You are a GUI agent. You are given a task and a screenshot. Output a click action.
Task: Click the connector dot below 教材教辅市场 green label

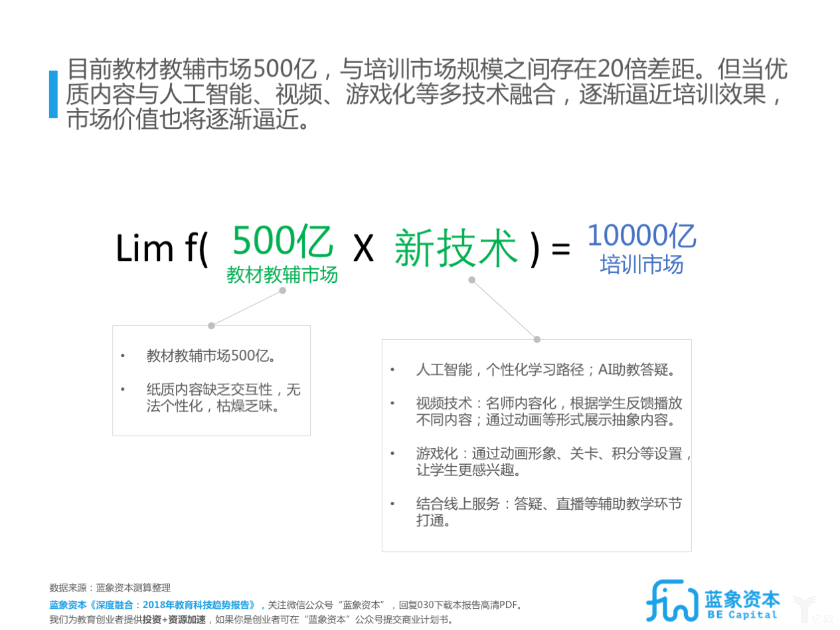click(282, 290)
